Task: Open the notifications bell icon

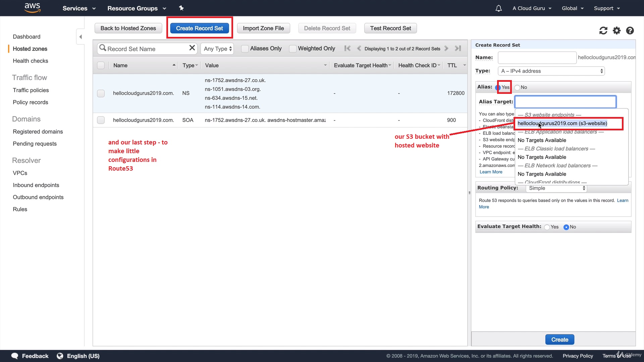Action: (x=498, y=8)
